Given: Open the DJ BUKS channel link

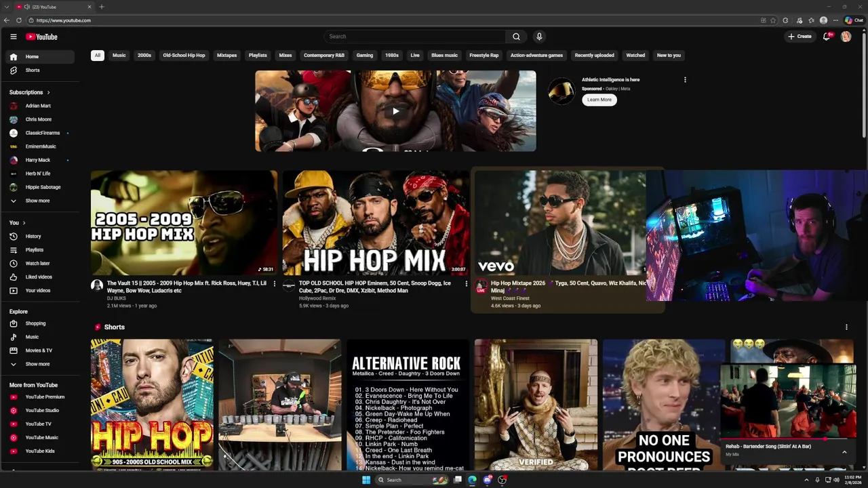Looking at the screenshot, I should (x=116, y=298).
